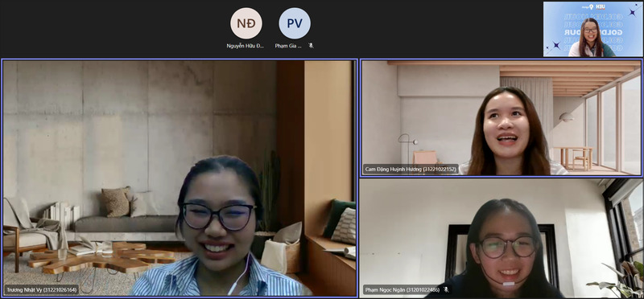Image resolution: width=644 pixels, height=299 pixels.
Task: Click the blue striped shirt in Trương Nhật Vy's video
Action: click(217, 279)
